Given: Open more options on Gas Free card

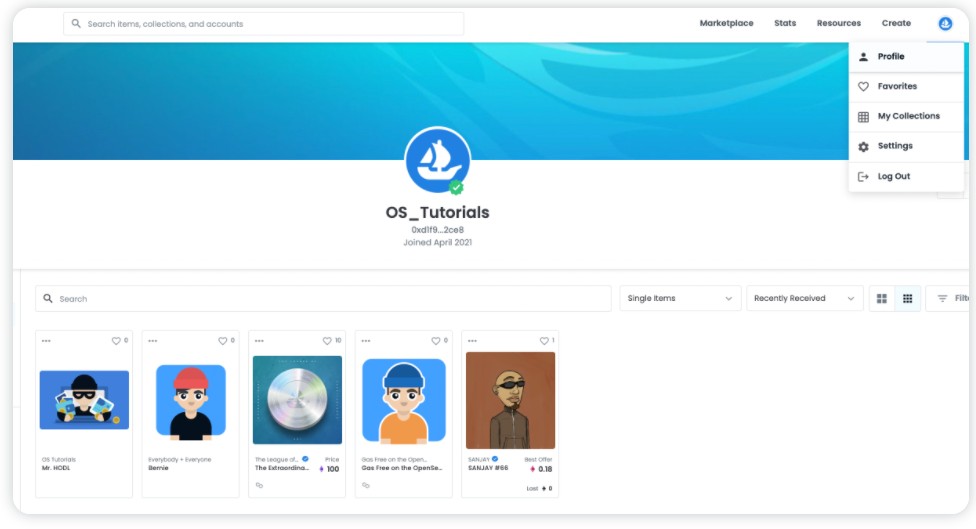Looking at the screenshot, I should [x=365, y=341].
